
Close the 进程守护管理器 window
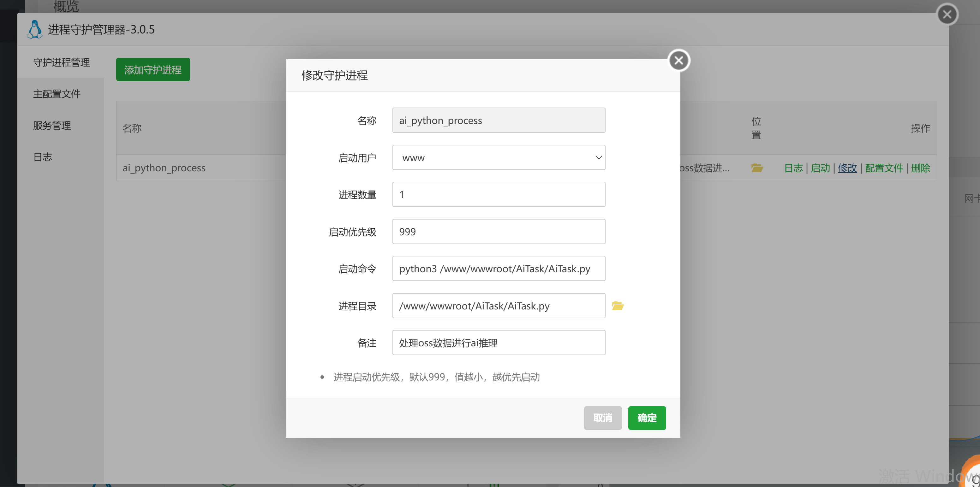point(947,15)
